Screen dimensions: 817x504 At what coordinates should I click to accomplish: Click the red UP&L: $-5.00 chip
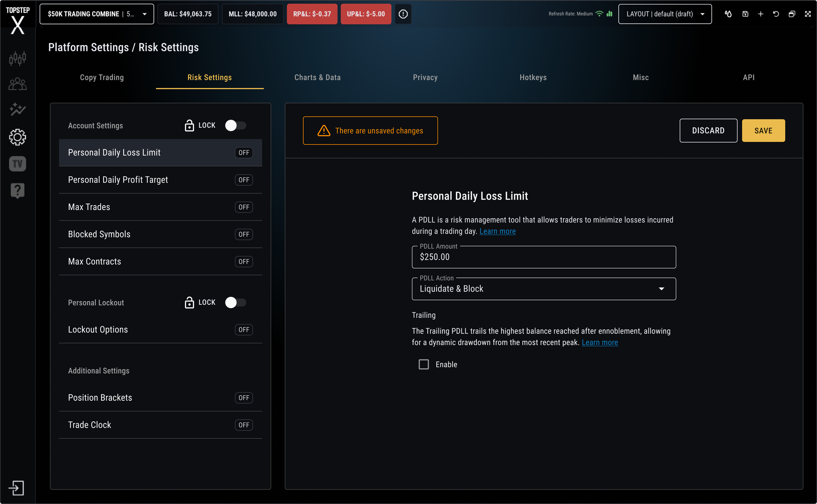coord(366,14)
